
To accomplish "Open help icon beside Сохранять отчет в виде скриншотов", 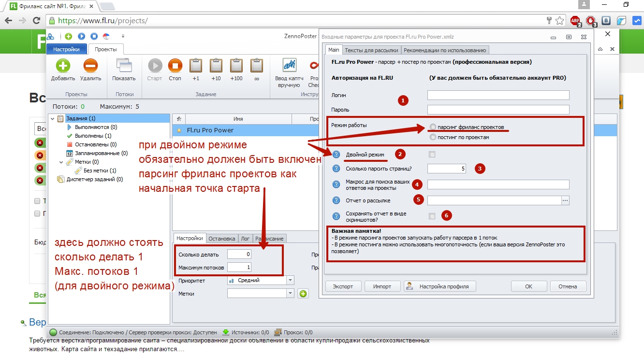I will [x=337, y=216].
